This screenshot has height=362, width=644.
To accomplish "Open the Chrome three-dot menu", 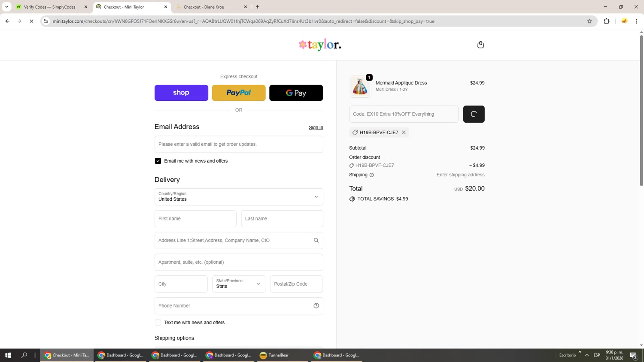I will (x=637, y=21).
